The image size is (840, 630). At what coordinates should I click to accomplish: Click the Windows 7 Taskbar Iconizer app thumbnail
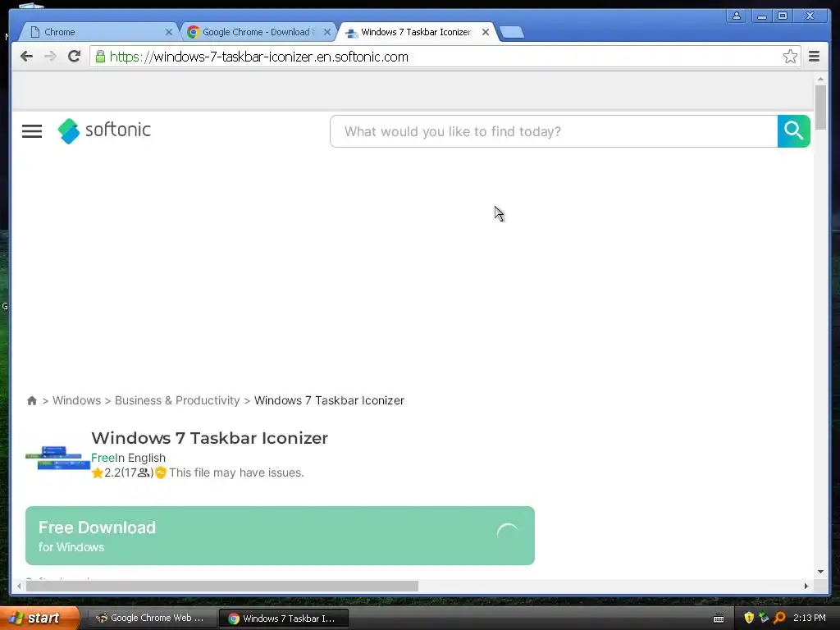coord(58,457)
